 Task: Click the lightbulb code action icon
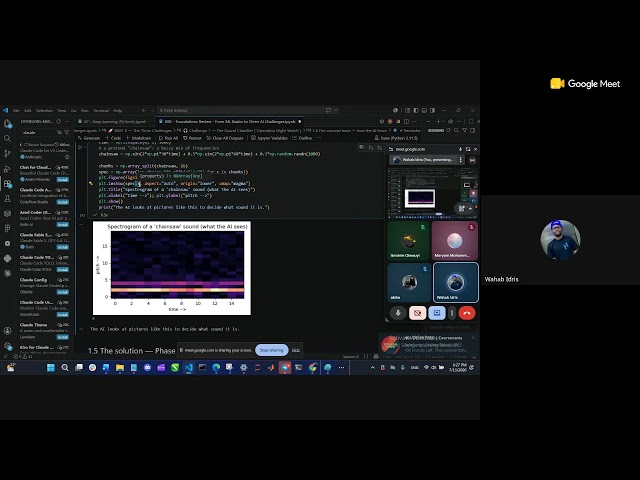(x=91, y=184)
